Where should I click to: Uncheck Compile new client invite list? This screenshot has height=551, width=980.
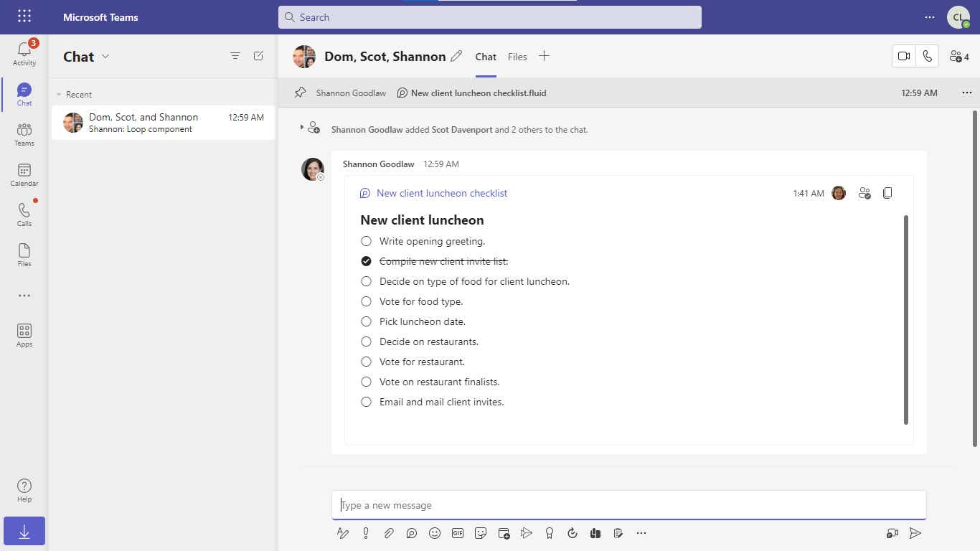(x=367, y=261)
